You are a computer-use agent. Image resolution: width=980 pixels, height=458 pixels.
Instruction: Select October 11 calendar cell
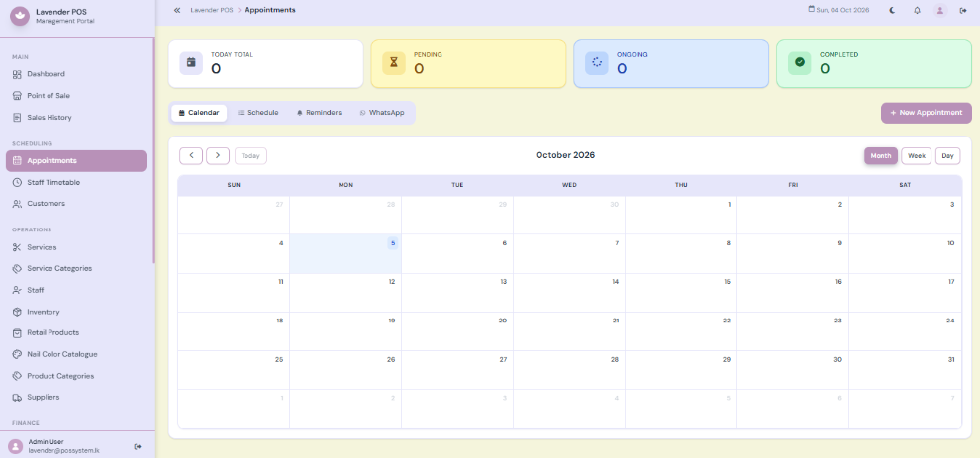coord(234,293)
